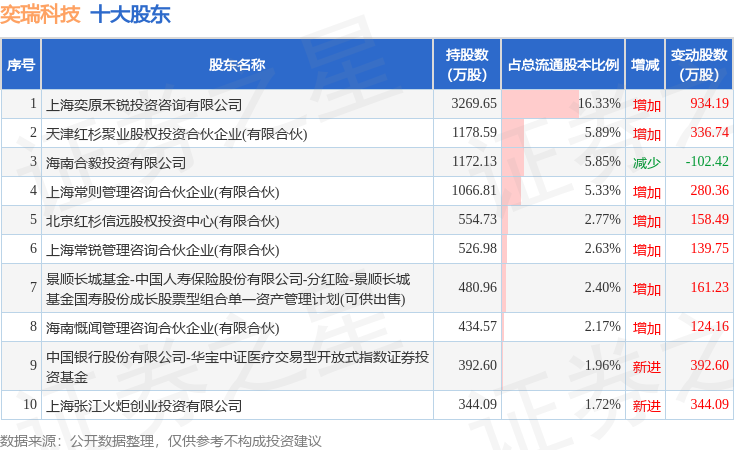Click holding value 3269.65
734x450 pixels.
click(474, 103)
